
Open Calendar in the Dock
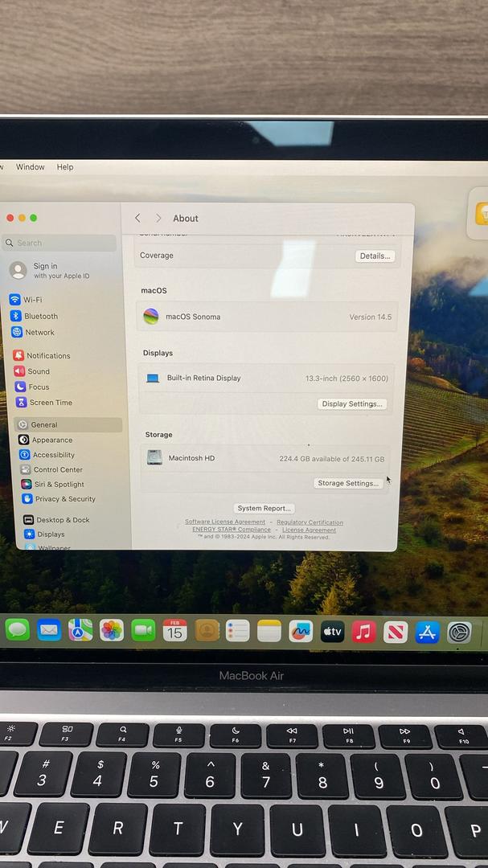point(174,630)
